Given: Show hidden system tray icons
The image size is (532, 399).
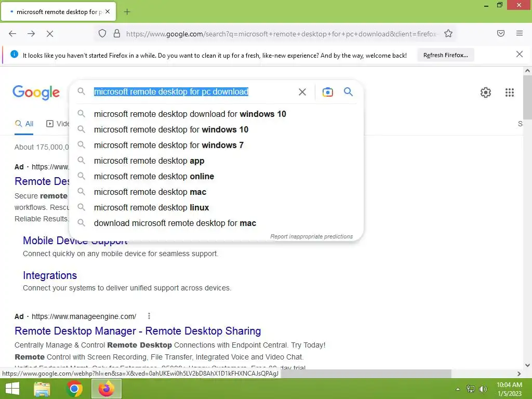Looking at the screenshot, I should pyautogui.click(x=458, y=389).
